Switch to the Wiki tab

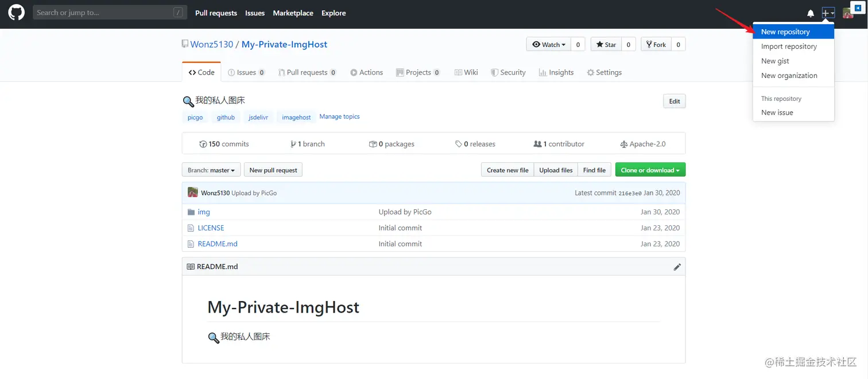point(466,72)
